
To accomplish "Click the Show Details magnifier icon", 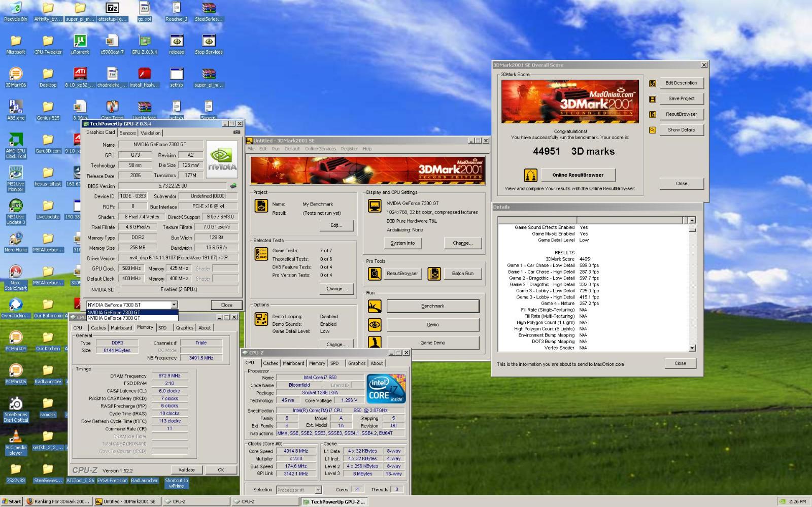I will 653,130.
